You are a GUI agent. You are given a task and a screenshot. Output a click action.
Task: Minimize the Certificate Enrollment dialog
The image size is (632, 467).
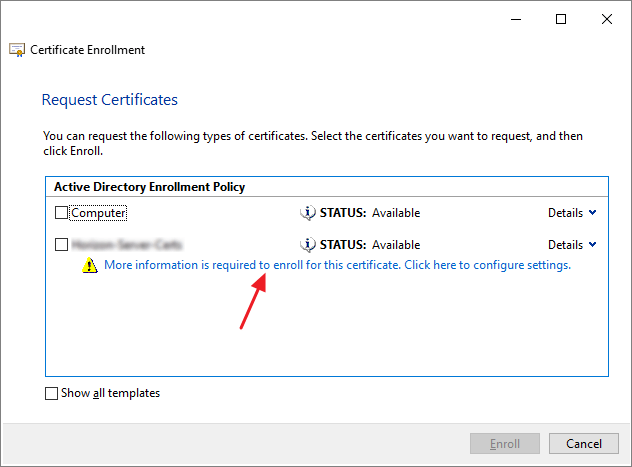(x=515, y=19)
